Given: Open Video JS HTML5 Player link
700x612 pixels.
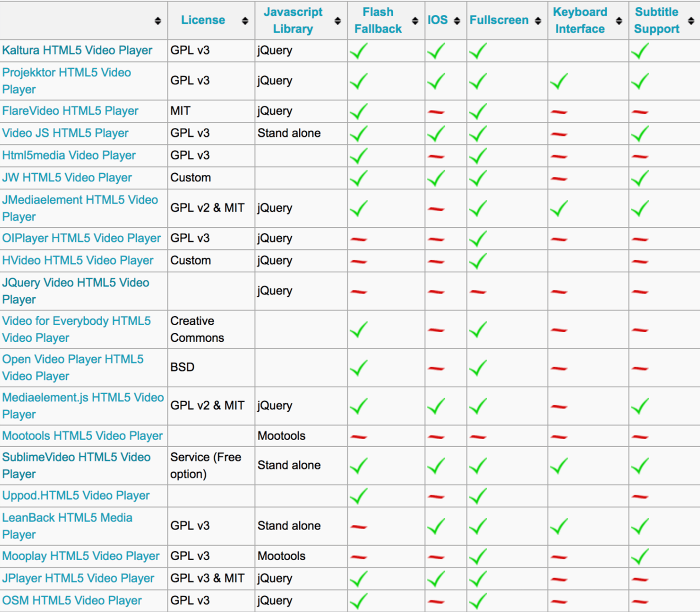Looking at the screenshot, I should (x=65, y=133).
